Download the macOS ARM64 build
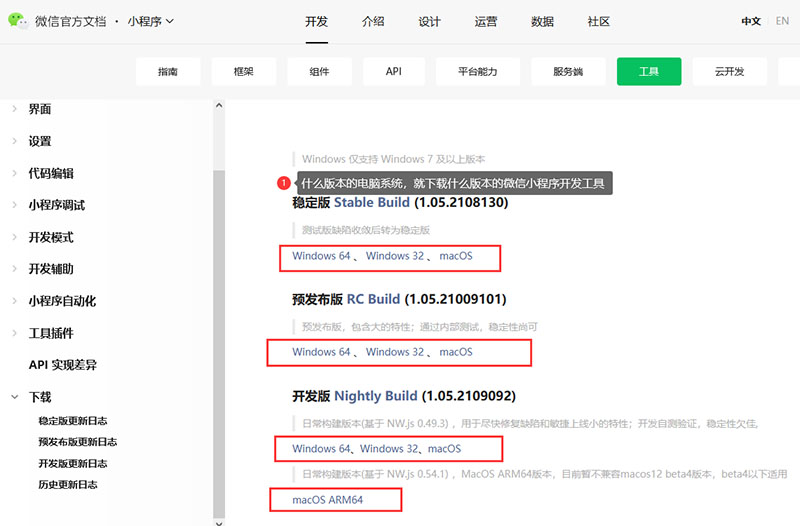 (328, 499)
